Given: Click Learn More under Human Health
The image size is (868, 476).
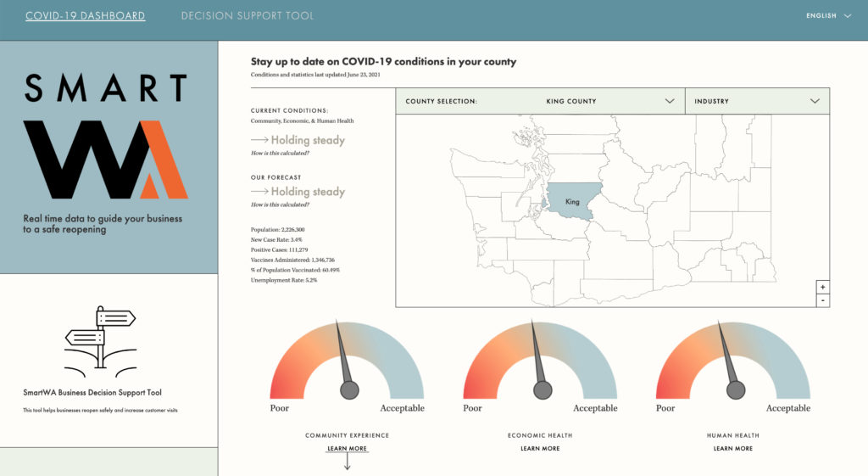Looking at the screenshot, I should [732, 448].
